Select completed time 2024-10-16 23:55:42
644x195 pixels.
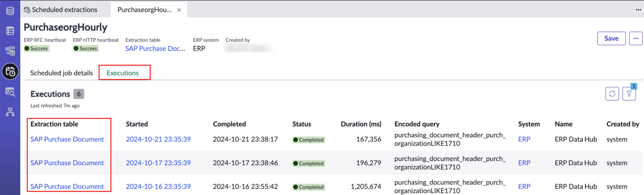point(245,186)
